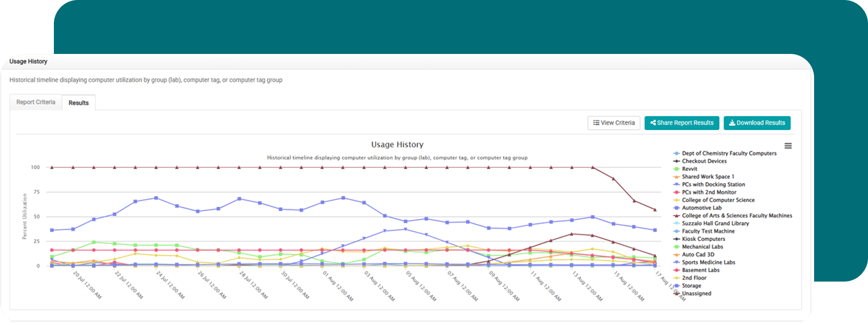Screen dimensions: 868x325
Task: Toggle Basement Labs legend entry
Action: coord(696,270)
